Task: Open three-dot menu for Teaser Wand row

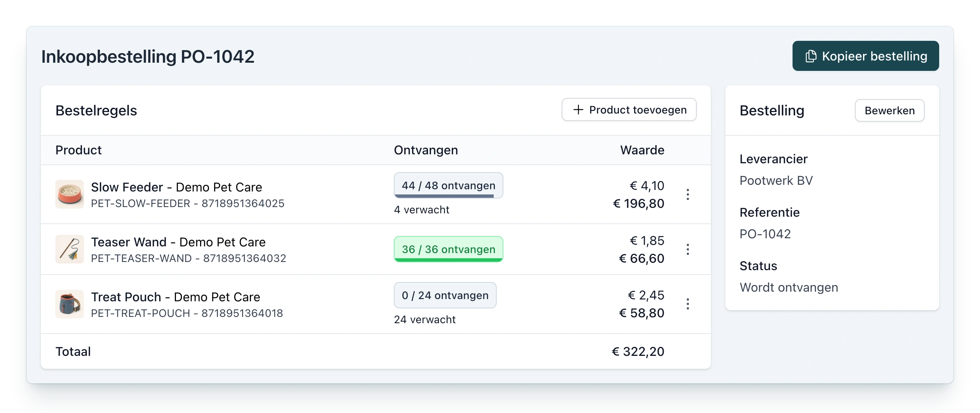Action: 687,249
